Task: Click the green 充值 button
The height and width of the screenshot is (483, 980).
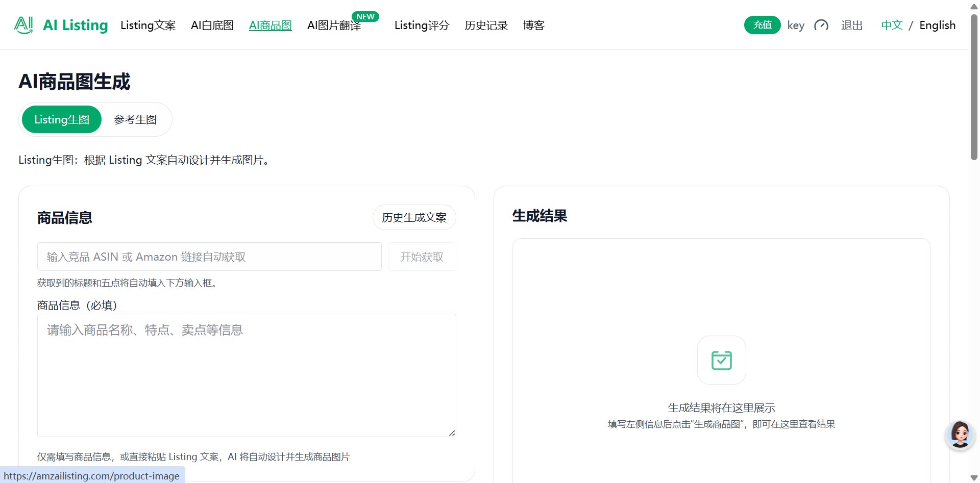Action: click(762, 25)
